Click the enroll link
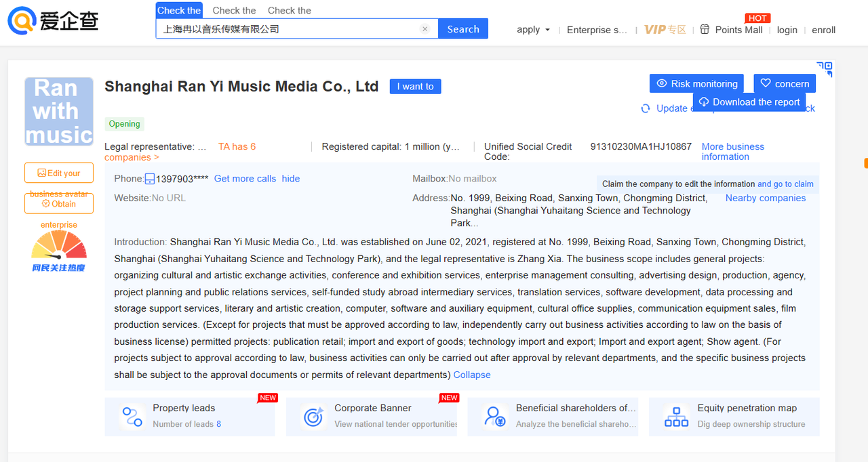This screenshot has width=868, height=462. (824, 30)
